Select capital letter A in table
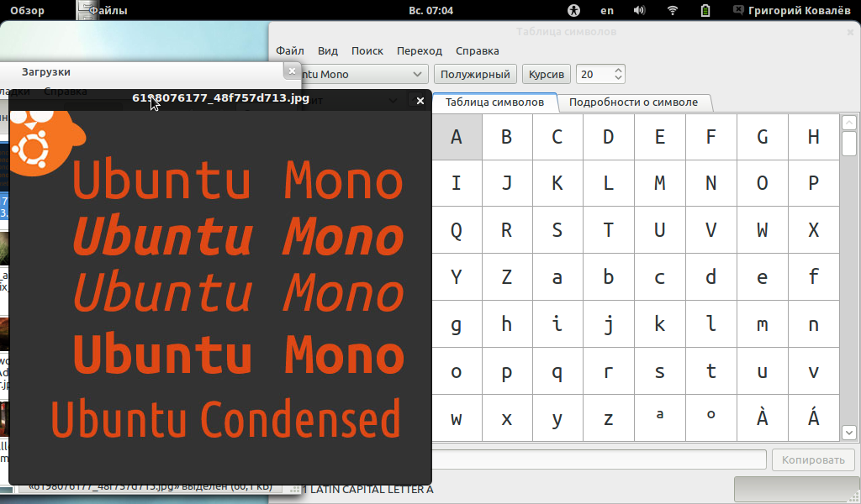Image resolution: width=861 pixels, height=504 pixels. coord(457,137)
